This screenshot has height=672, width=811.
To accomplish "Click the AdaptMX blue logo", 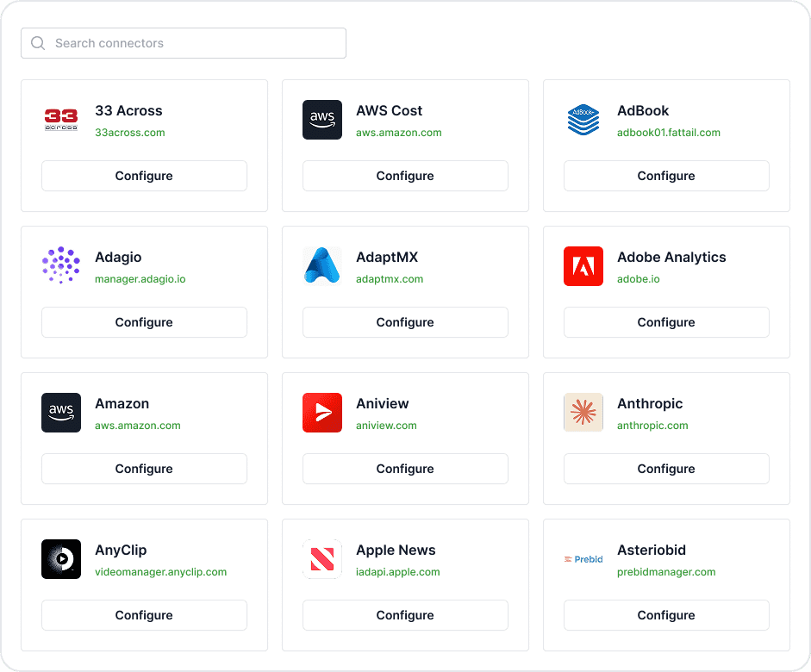I will pos(322,265).
